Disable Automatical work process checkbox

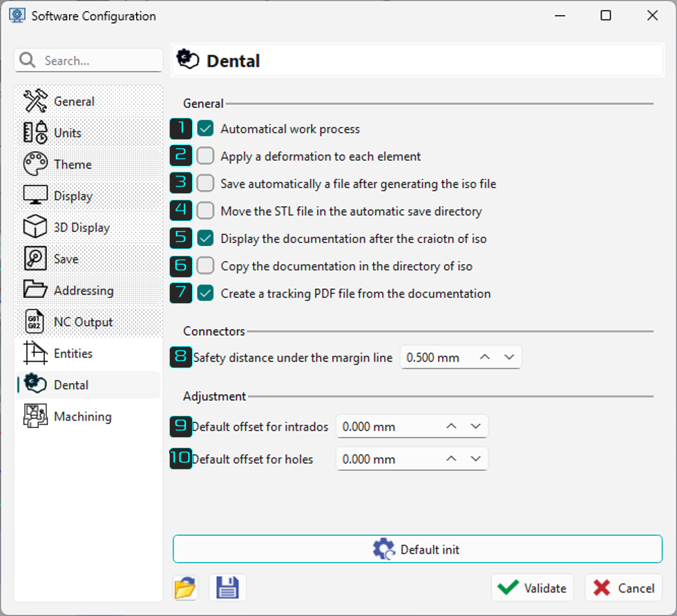(206, 129)
